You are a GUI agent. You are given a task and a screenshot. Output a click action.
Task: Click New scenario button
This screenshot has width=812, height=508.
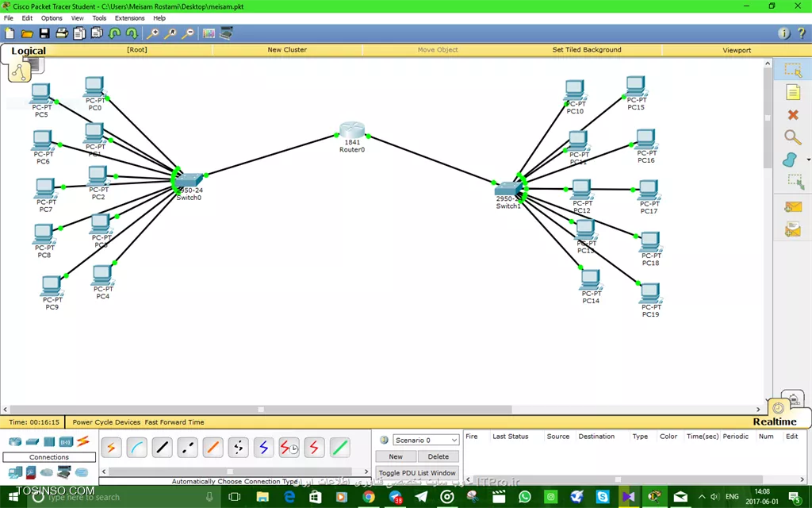tap(396, 456)
